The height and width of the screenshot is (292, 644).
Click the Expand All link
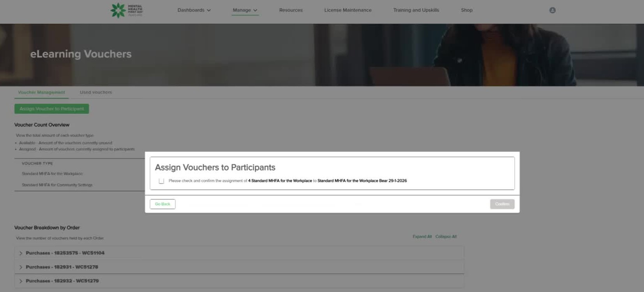click(x=422, y=237)
